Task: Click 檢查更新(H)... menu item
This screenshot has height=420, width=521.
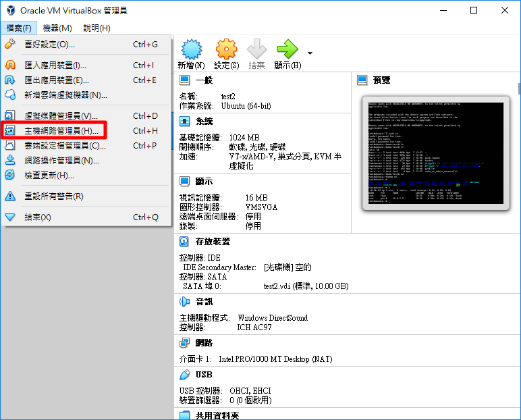Action: point(49,176)
